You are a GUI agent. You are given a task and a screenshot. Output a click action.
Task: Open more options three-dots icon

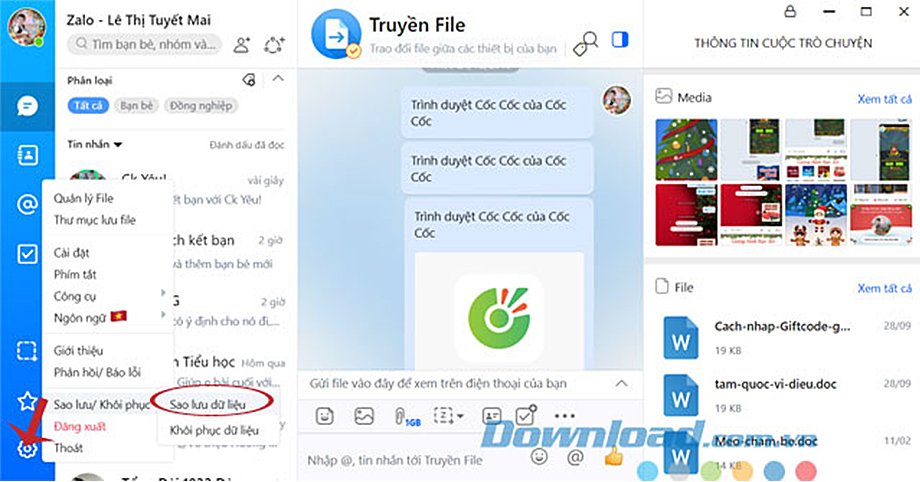[564, 416]
